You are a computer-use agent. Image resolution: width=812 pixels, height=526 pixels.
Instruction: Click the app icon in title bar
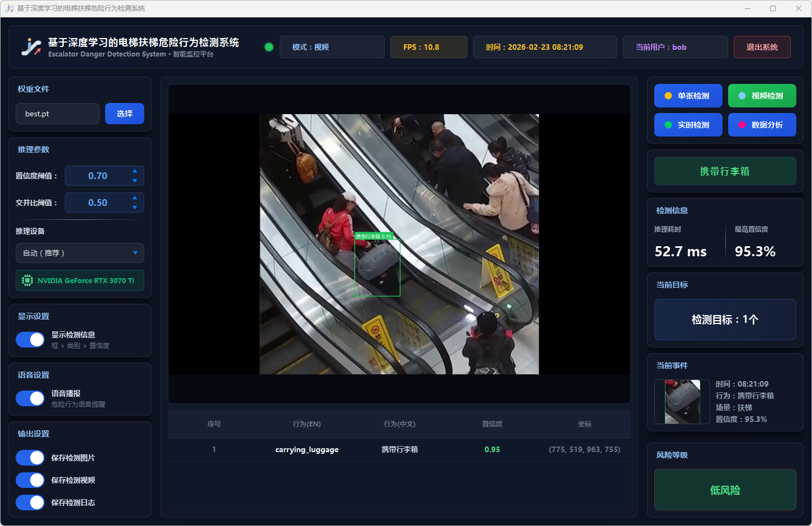[x=9, y=8]
